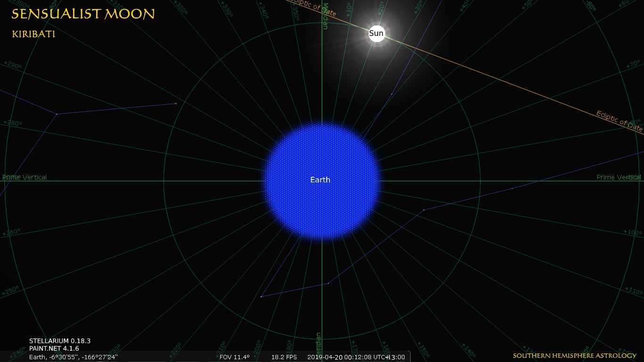Click the Sensualist Moon title text
Image resolution: width=644 pixels, height=362 pixels.
click(83, 14)
